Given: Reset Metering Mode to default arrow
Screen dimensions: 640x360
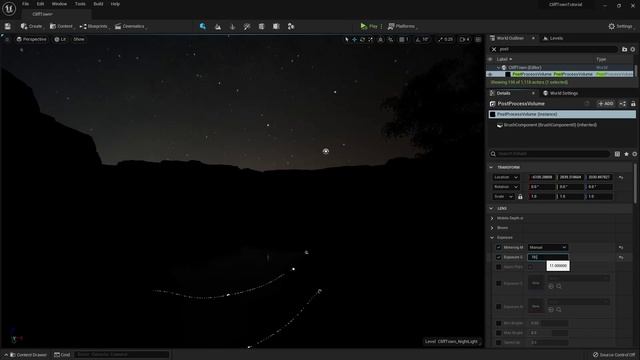Looking at the screenshot, I should pyautogui.click(x=621, y=248).
